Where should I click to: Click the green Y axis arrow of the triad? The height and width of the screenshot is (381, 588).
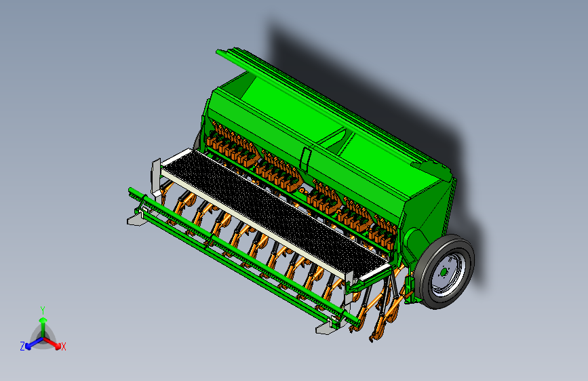click(x=43, y=326)
